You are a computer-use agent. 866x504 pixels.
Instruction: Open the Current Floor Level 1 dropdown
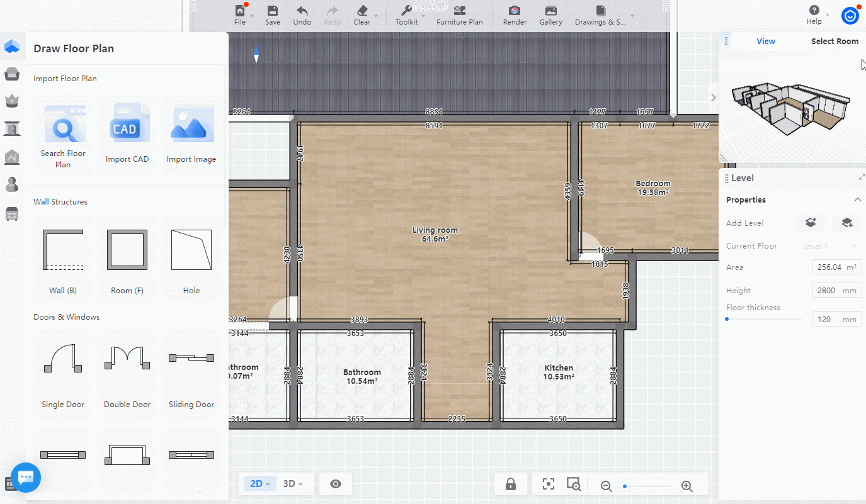(x=829, y=246)
